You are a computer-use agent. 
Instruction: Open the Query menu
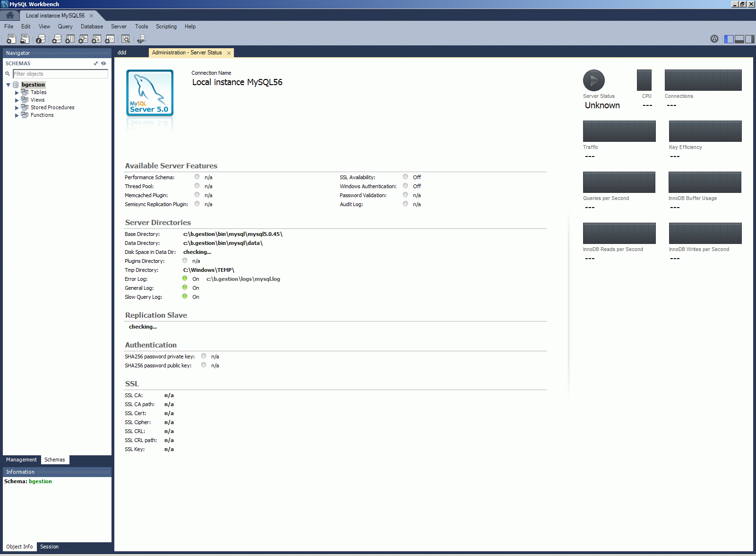click(x=65, y=26)
